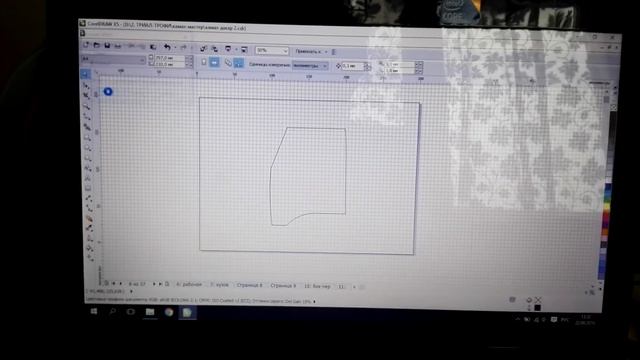640x360 pixels.
Task: Open File Explorer from the taskbar
Action: pyautogui.click(x=150, y=312)
